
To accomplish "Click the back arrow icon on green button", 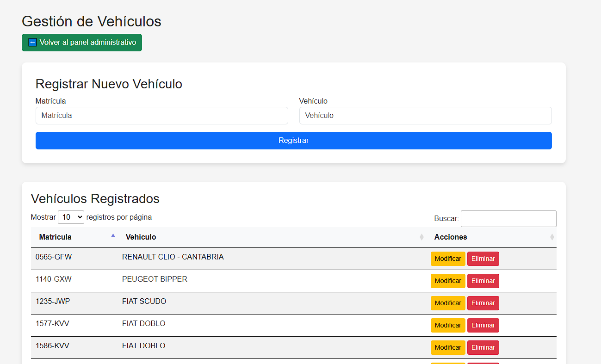I will click(32, 43).
